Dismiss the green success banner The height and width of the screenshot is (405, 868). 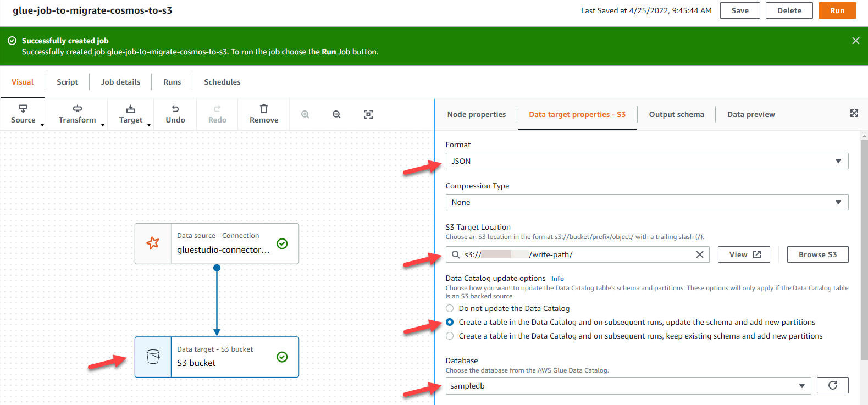[x=856, y=41]
